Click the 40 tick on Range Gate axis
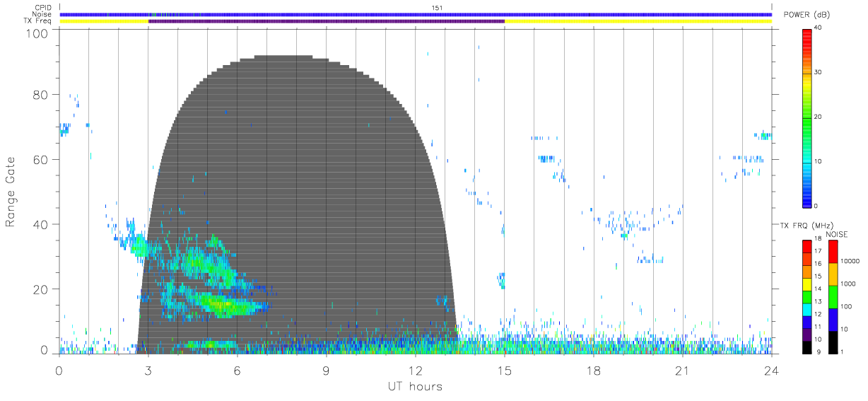 coord(41,224)
